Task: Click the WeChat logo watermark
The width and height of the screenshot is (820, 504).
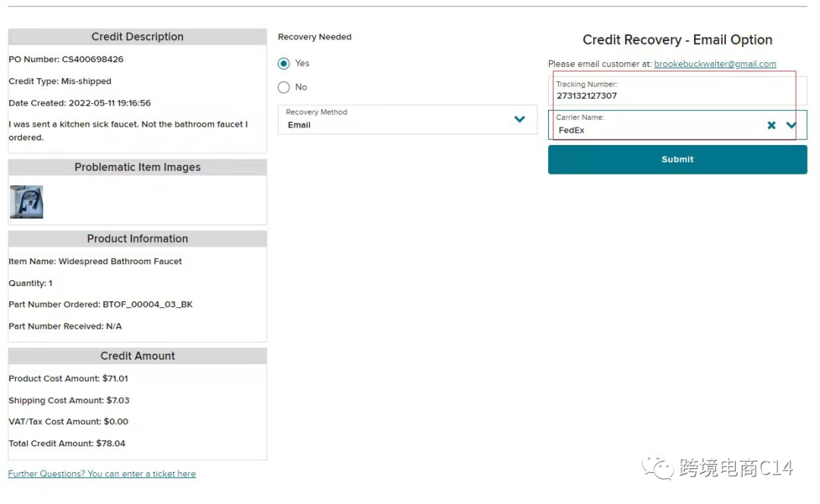Action: point(658,468)
